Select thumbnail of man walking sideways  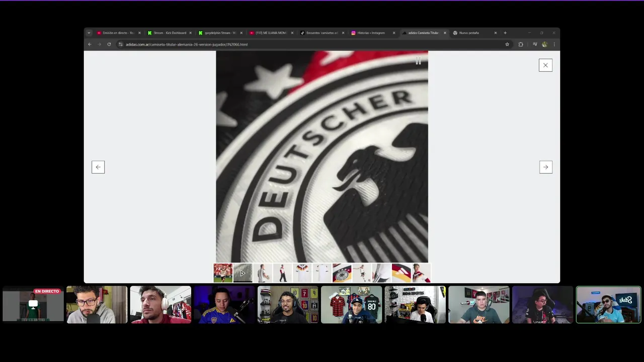pyautogui.click(x=282, y=273)
